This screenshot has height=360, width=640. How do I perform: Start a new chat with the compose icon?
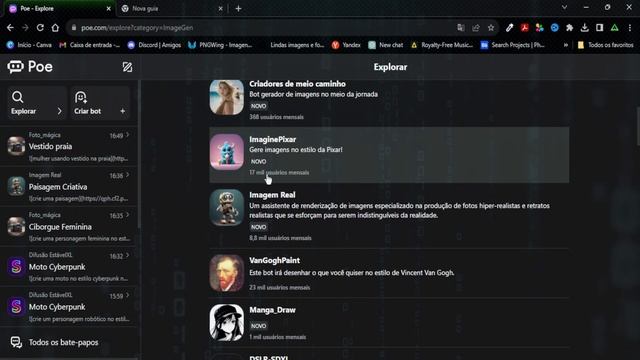click(x=127, y=67)
